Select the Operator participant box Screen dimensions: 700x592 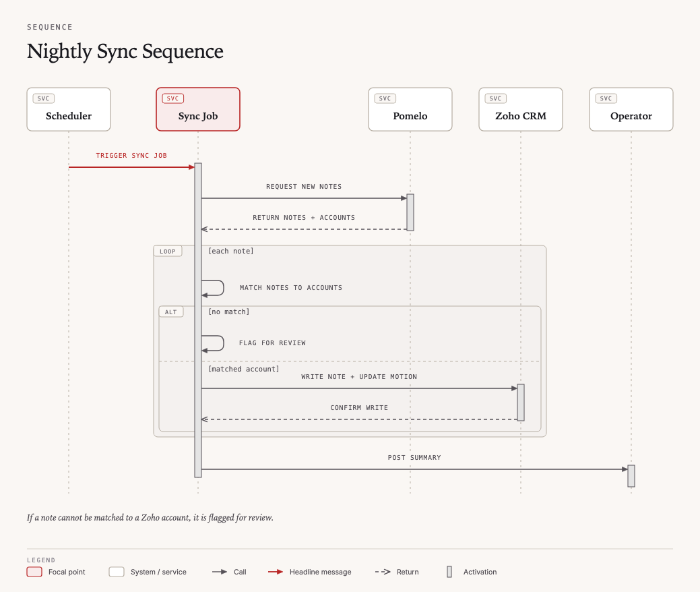tap(631, 109)
